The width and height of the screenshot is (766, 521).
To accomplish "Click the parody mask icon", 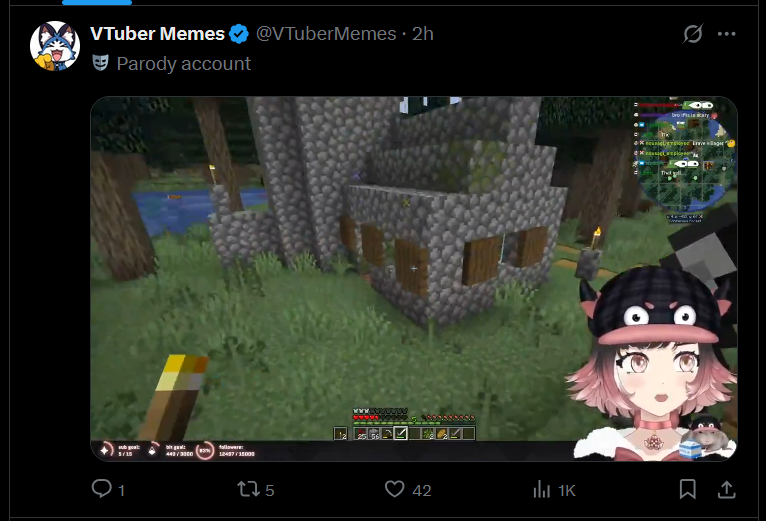I will click(x=101, y=63).
